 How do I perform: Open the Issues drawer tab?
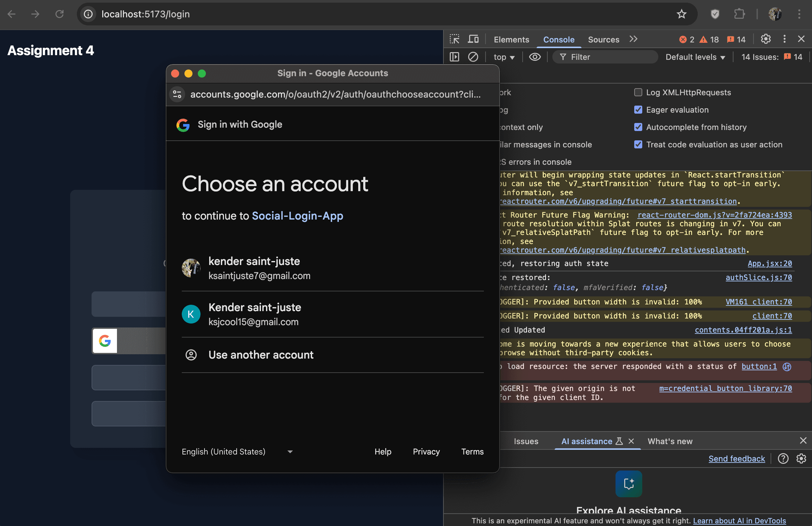point(526,441)
